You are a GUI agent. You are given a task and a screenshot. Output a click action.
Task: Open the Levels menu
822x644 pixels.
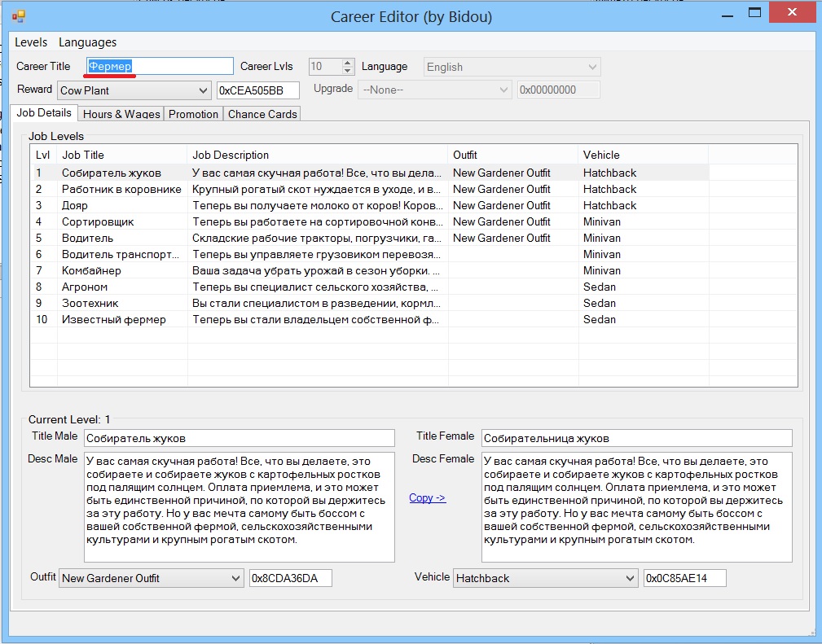[x=31, y=42]
